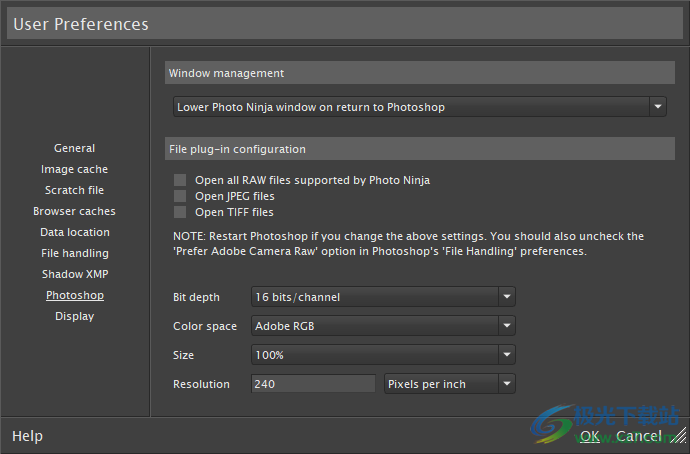
Task: Switch to Data location section
Action: (x=75, y=232)
